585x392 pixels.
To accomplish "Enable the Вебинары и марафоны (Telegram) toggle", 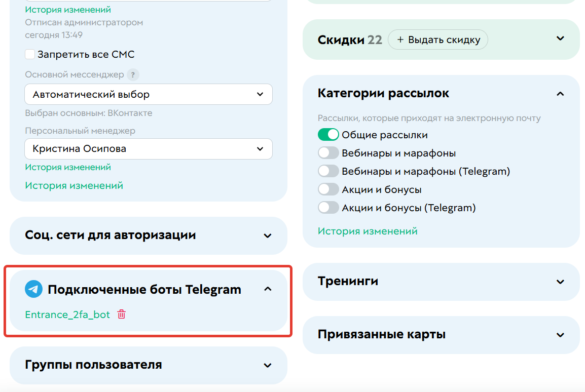I will coord(328,171).
